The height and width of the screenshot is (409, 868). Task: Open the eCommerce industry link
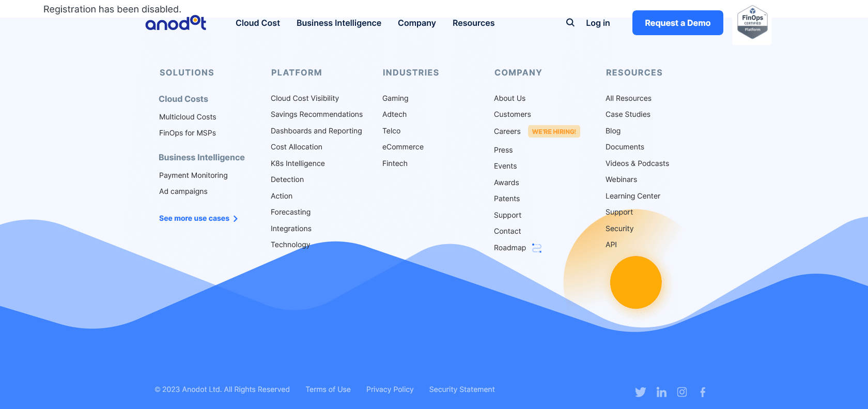(x=403, y=147)
